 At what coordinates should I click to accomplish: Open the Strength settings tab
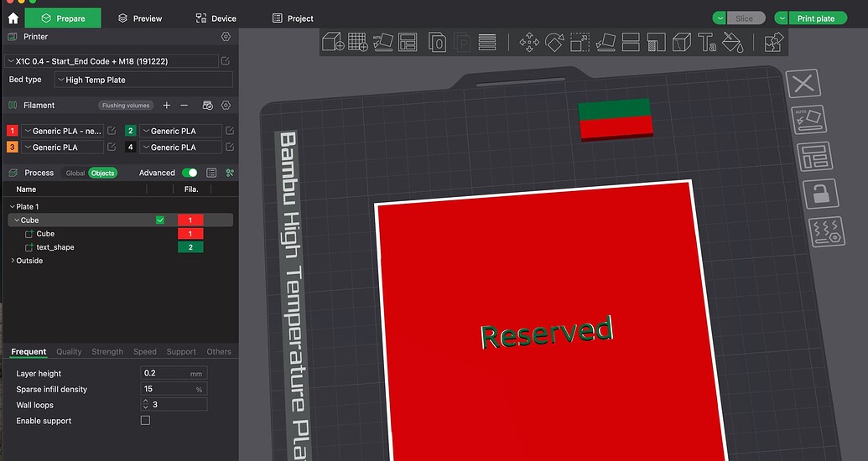[107, 351]
